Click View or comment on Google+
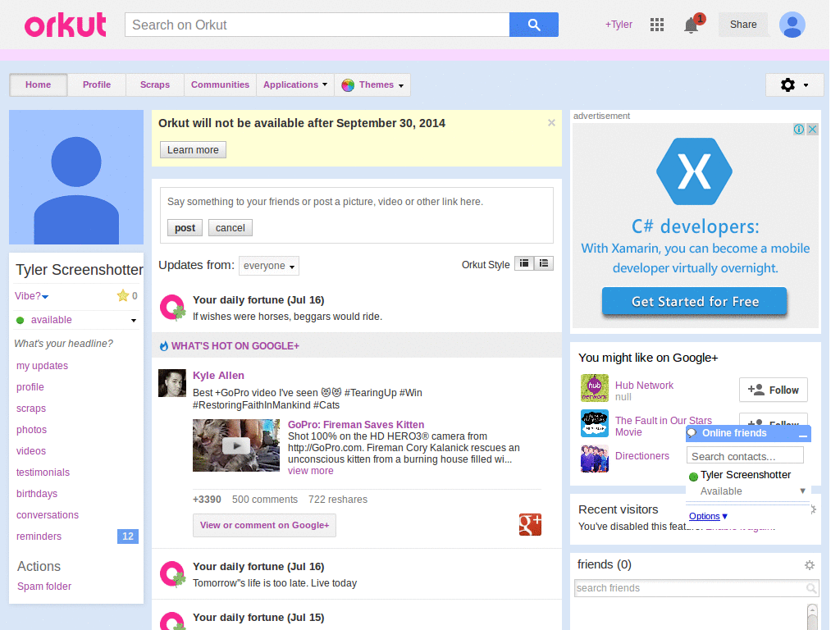The image size is (840, 630). (x=265, y=526)
